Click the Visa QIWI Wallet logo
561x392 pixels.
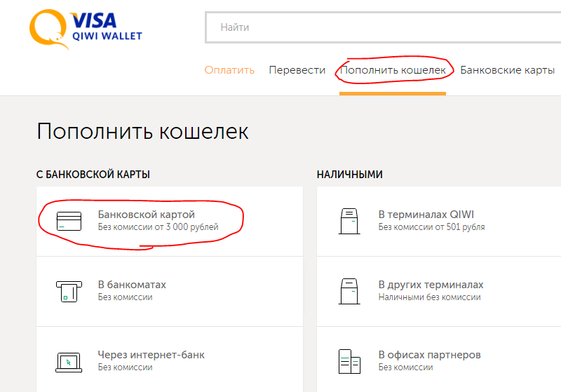[86, 29]
